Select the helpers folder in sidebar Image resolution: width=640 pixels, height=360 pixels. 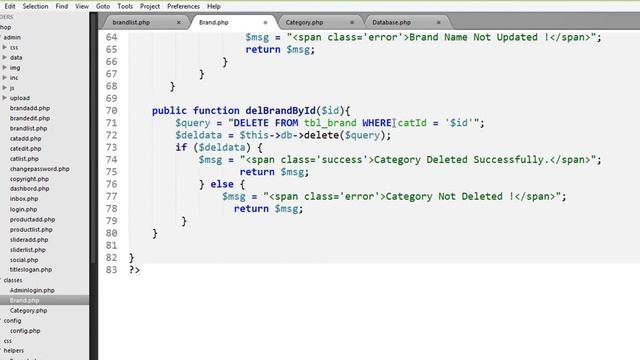coord(13,351)
